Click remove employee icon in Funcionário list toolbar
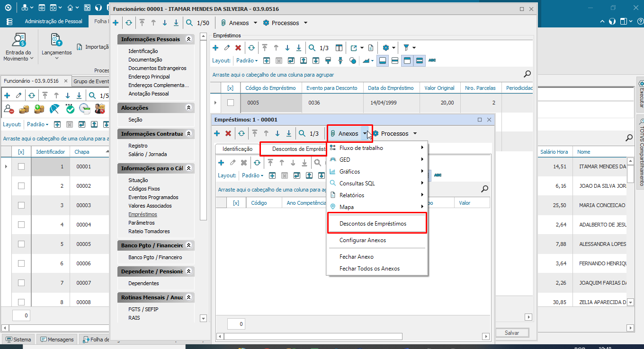644x349 pixels. (9, 109)
